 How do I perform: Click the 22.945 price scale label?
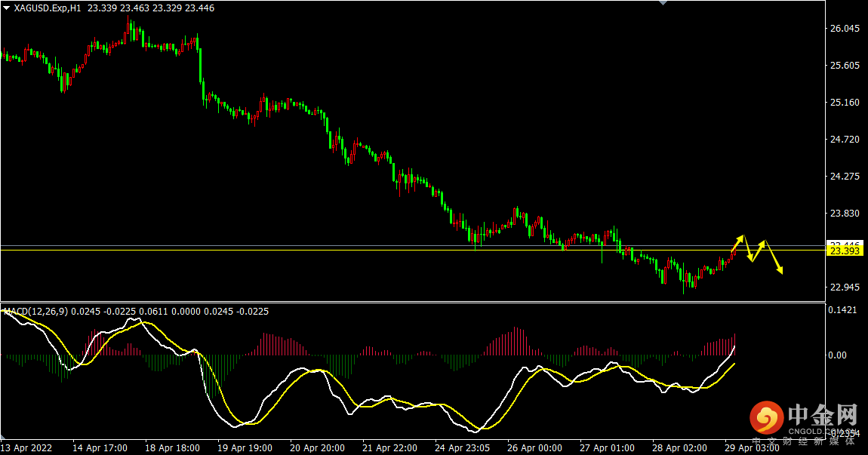click(x=845, y=287)
